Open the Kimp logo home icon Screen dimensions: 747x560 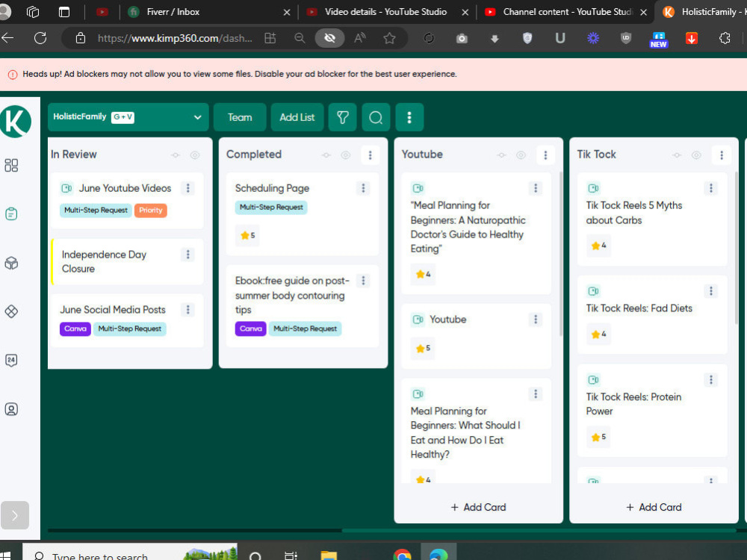point(15,122)
